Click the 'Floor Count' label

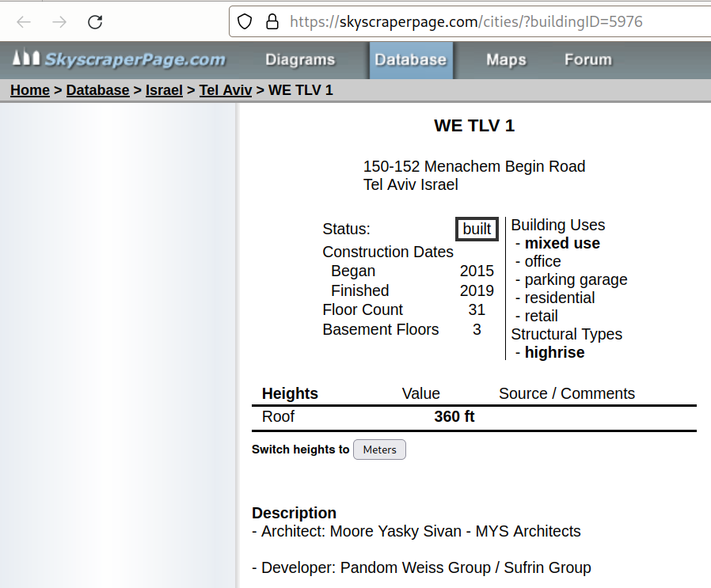(363, 309)
